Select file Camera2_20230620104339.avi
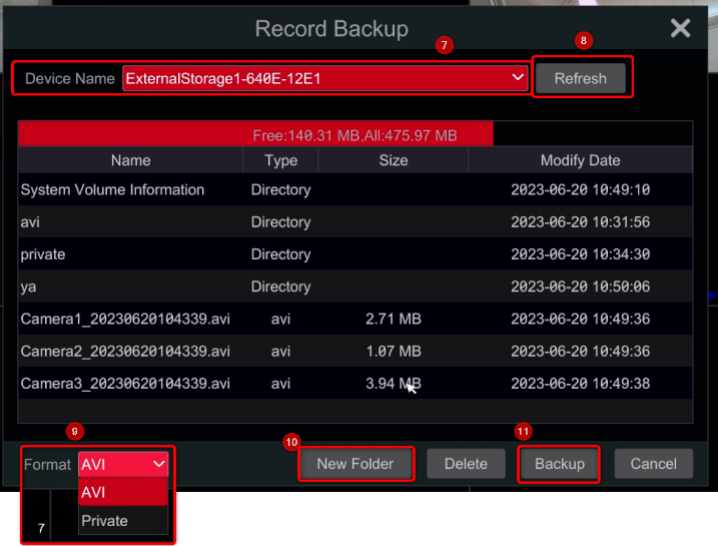The width and height of the screenshot is (718, 546). (125, 351)
